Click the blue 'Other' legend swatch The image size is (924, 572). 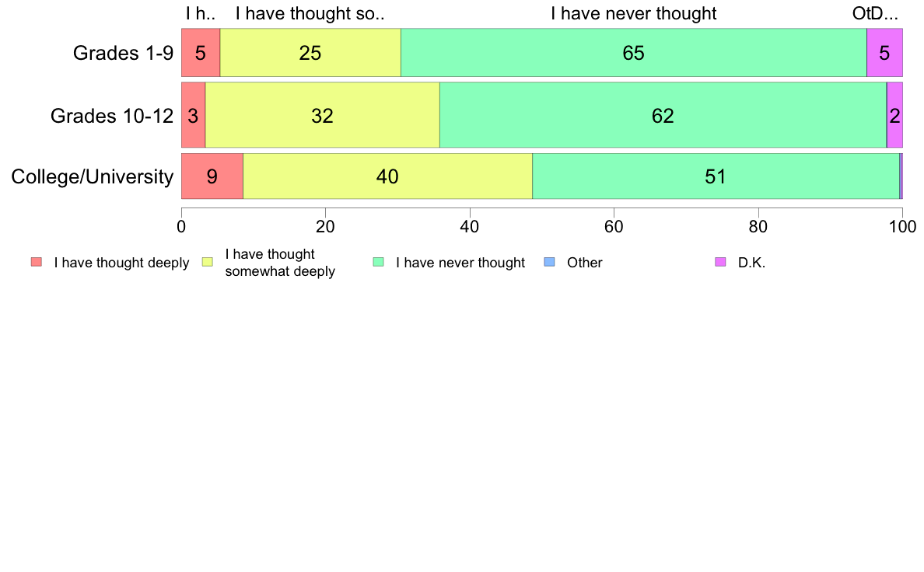(x=549, y=262)
